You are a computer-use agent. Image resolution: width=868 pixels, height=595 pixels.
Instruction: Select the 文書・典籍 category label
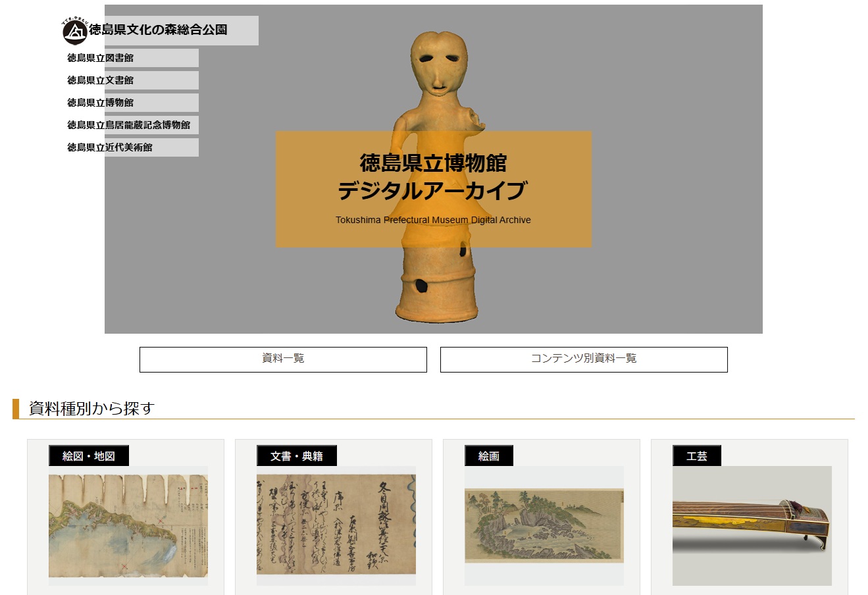tap(297, 456)
